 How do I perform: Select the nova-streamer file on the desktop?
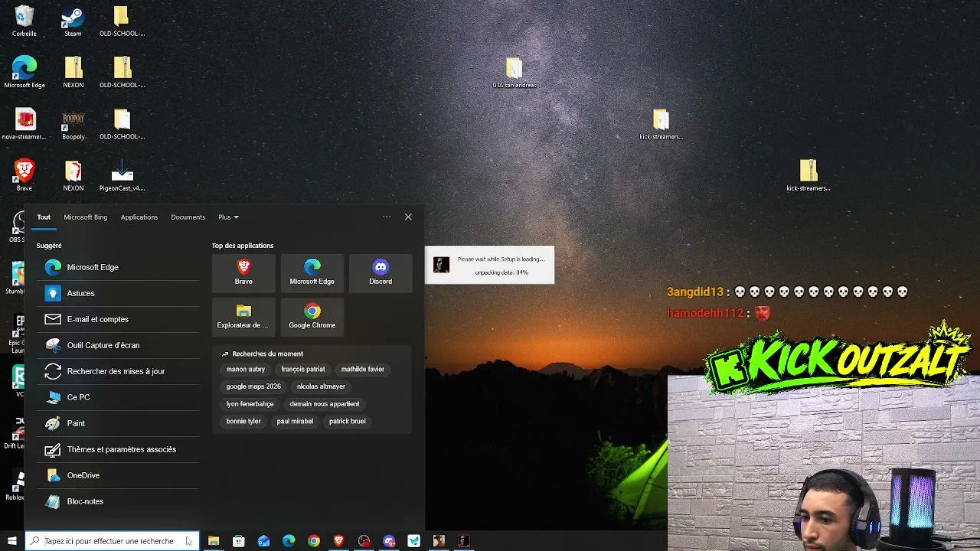[24, 125]
